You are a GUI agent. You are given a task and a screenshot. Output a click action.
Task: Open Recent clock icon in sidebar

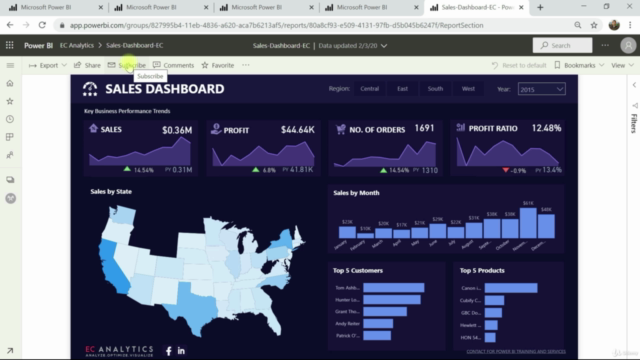click(10, 119)
